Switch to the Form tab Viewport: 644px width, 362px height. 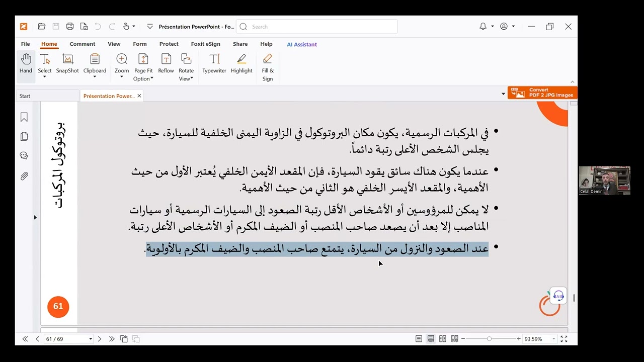click(140, 44)
